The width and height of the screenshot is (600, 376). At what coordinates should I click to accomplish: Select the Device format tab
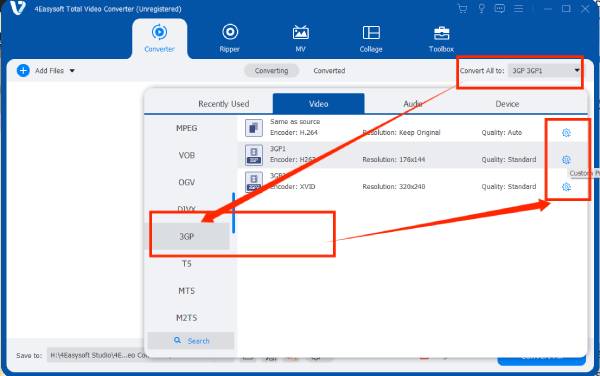click(x=507, y=104)
